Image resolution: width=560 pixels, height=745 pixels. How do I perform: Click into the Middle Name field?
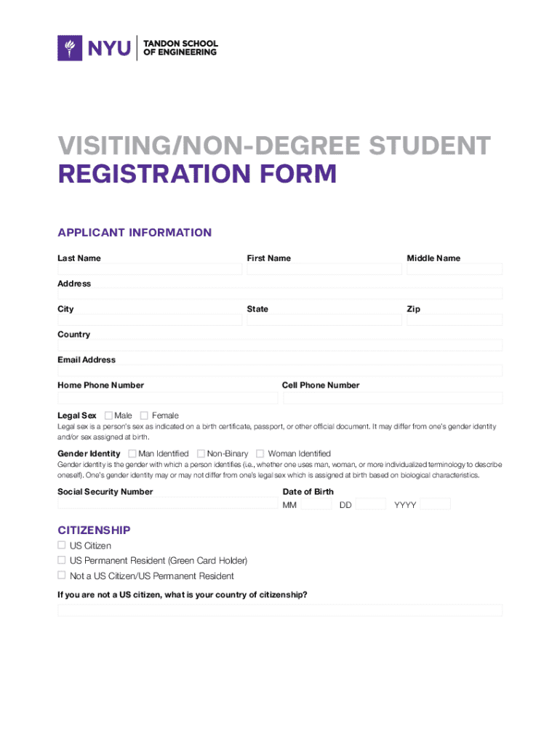[455, 269]
